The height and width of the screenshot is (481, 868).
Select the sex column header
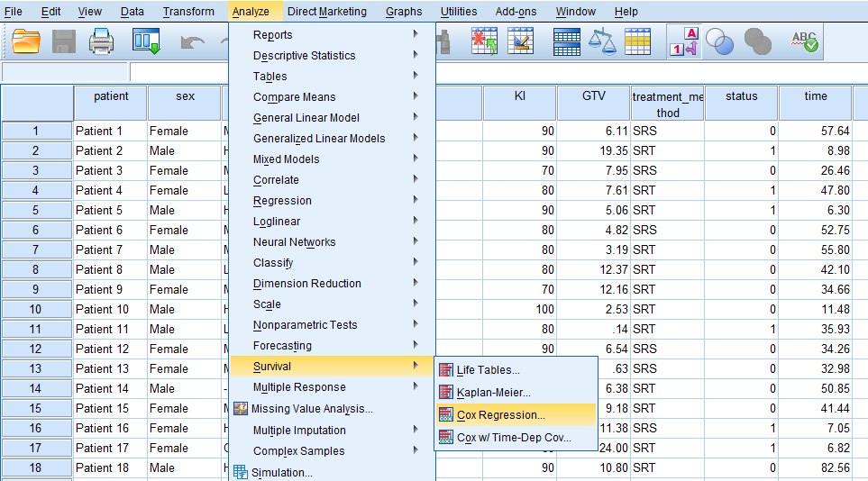[185, 103]
